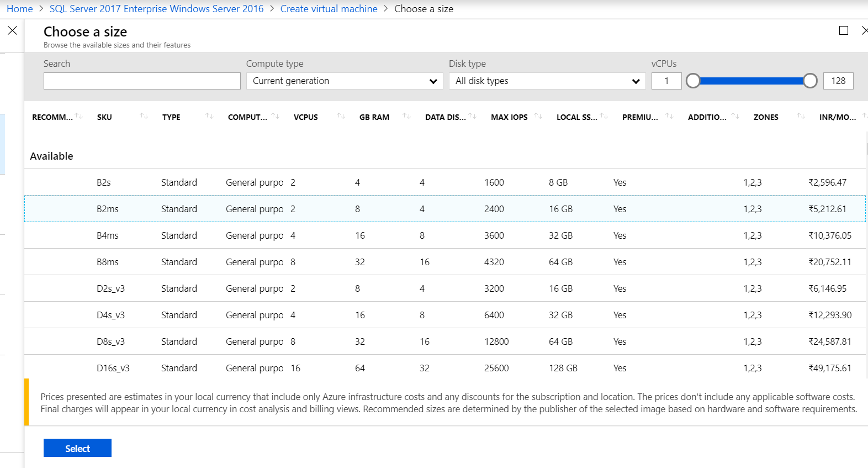Click the ZONES column sort arrows
868x468 pixels.
[x=801, y=116]
